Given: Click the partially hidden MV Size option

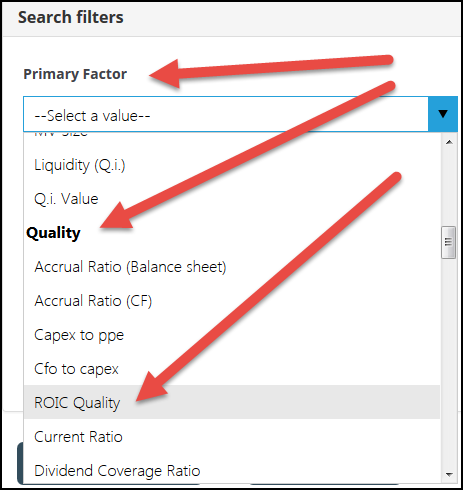Looking at the screenshot, I should [61, 134].
